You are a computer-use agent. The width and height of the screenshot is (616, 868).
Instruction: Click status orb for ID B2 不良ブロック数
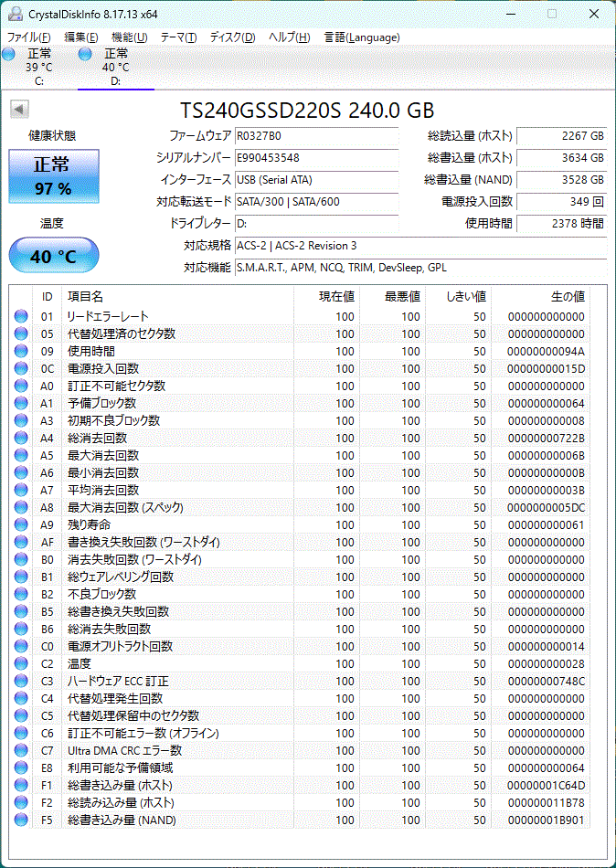coord(21,595)
